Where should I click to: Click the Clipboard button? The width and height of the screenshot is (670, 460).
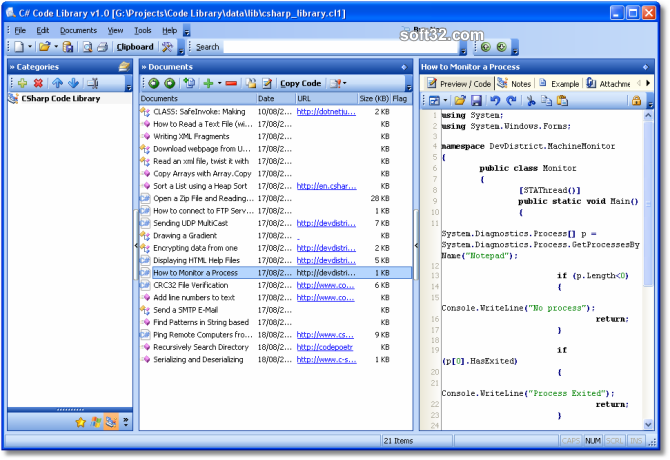point(135,47)
